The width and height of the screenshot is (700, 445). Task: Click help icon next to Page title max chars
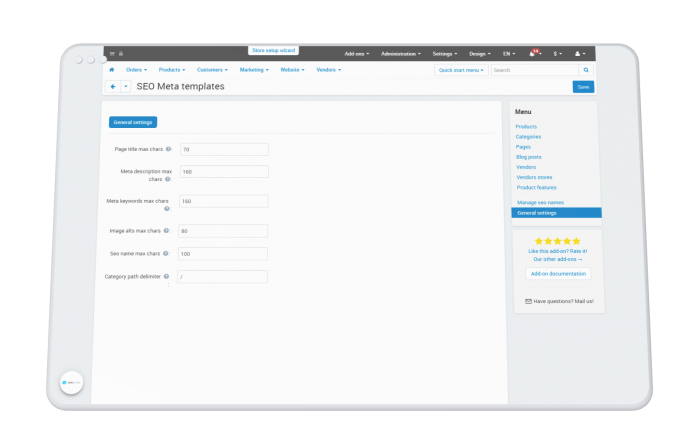[168, 149]
